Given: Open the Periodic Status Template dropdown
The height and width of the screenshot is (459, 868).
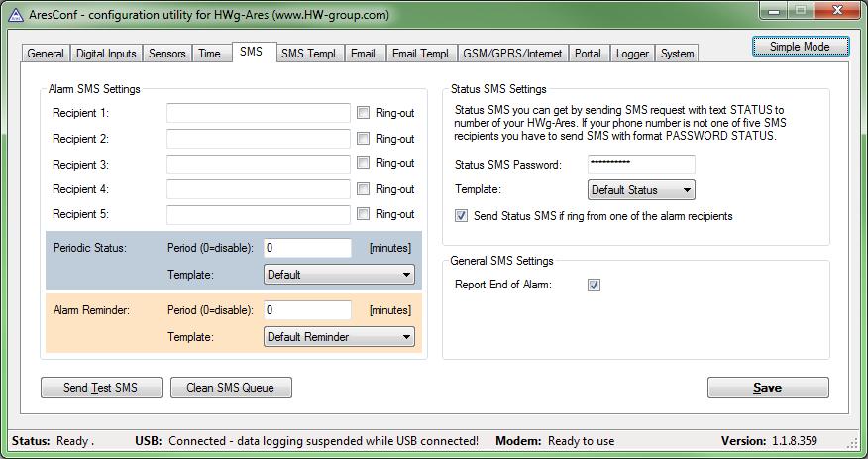Looking at the screenshot, I should [339, 274].
